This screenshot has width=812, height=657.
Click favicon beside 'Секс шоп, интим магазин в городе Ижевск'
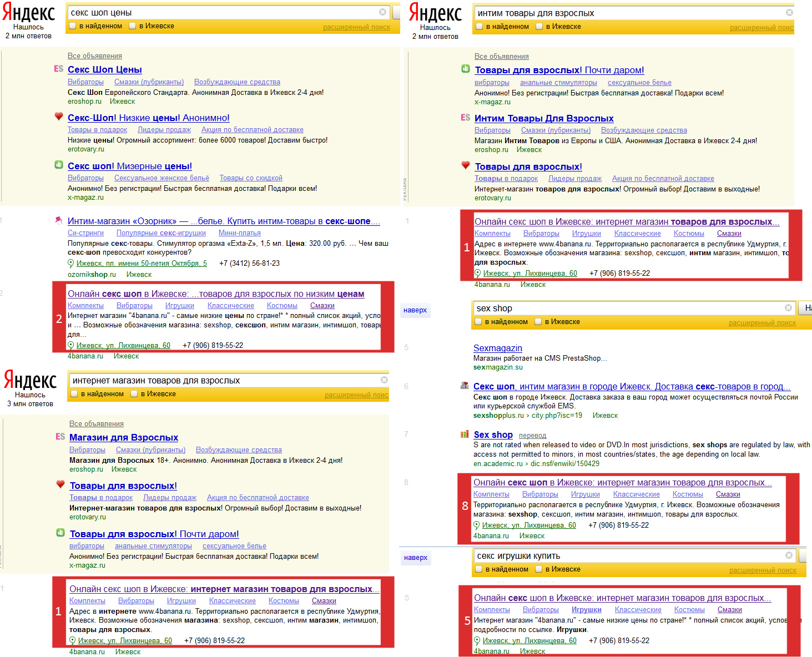[465, 386]
